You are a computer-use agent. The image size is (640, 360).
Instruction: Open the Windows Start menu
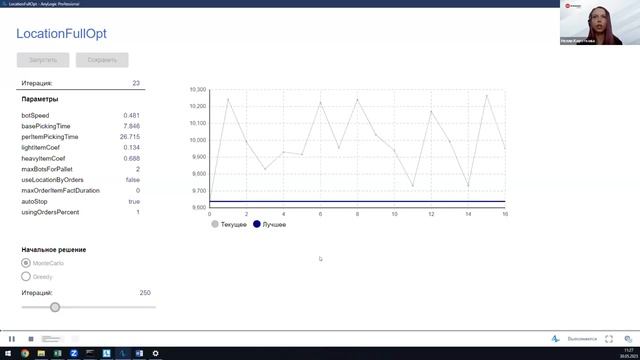pyautogui.click(x=8, y=353)
